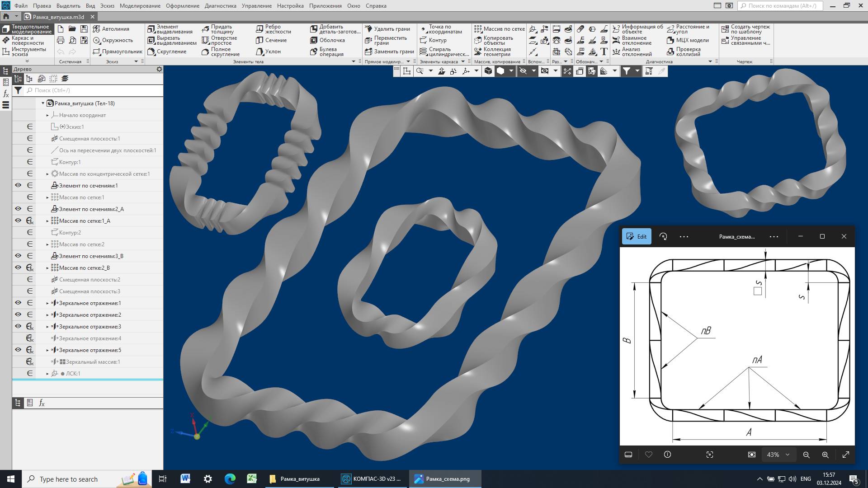Click Создать чертеж по шаблону

746,29
